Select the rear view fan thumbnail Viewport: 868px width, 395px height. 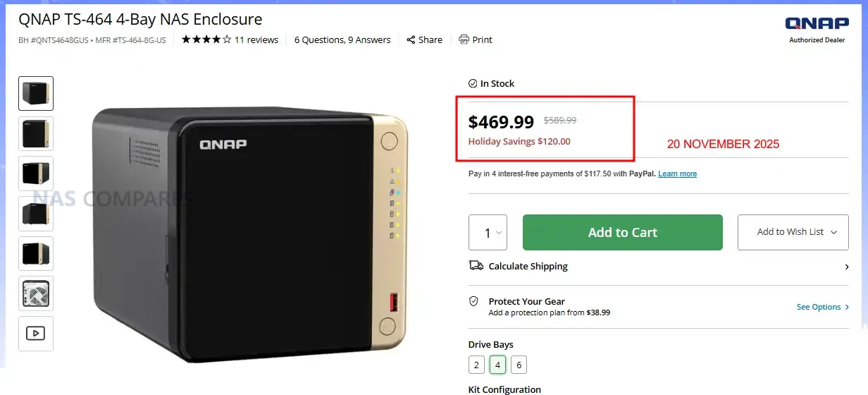pyautogui.click(x=36, y=293)
